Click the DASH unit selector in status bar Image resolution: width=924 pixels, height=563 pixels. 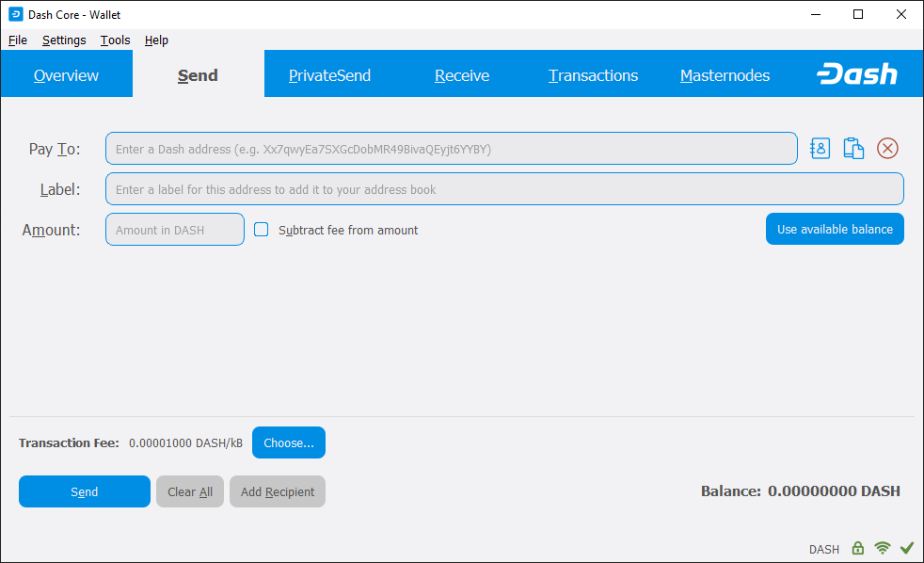(824, 550)
